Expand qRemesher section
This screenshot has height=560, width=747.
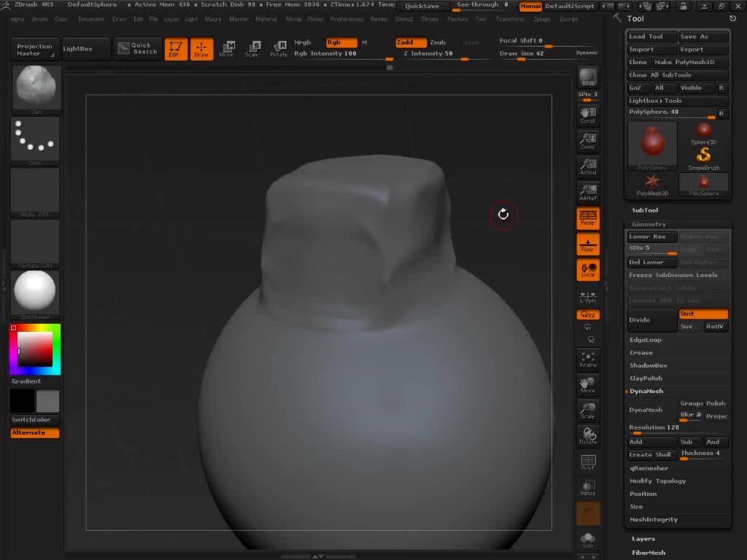649,469
